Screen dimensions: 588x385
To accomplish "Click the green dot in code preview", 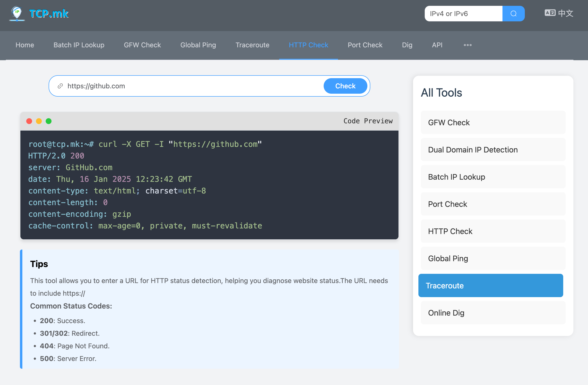I will (x=49, y=121).
